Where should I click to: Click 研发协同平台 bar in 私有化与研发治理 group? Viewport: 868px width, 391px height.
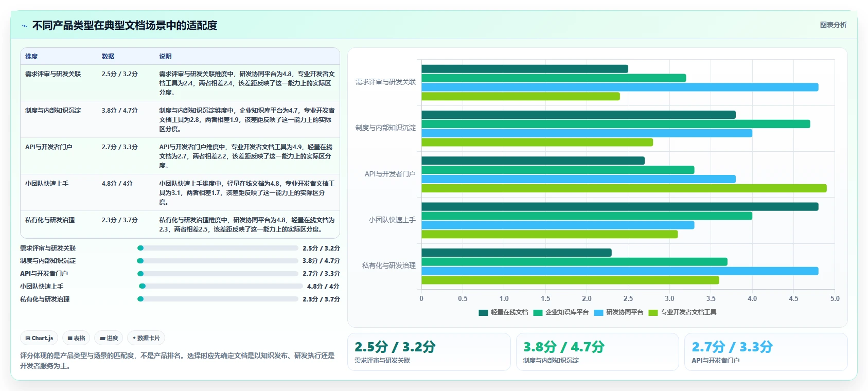pos(620,271)
